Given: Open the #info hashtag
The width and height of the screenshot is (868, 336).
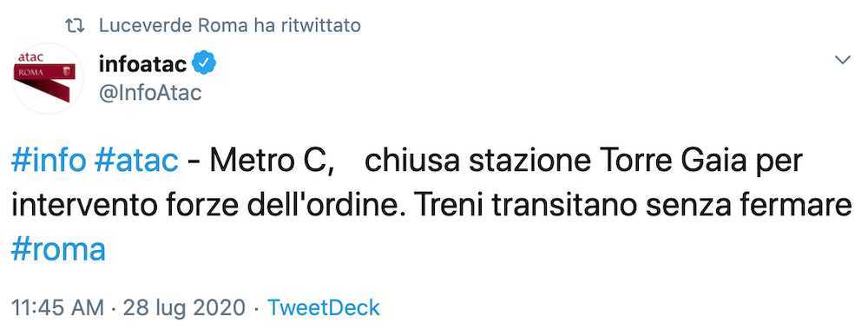Looking at the screenshot, I should (x=48, y=161).
